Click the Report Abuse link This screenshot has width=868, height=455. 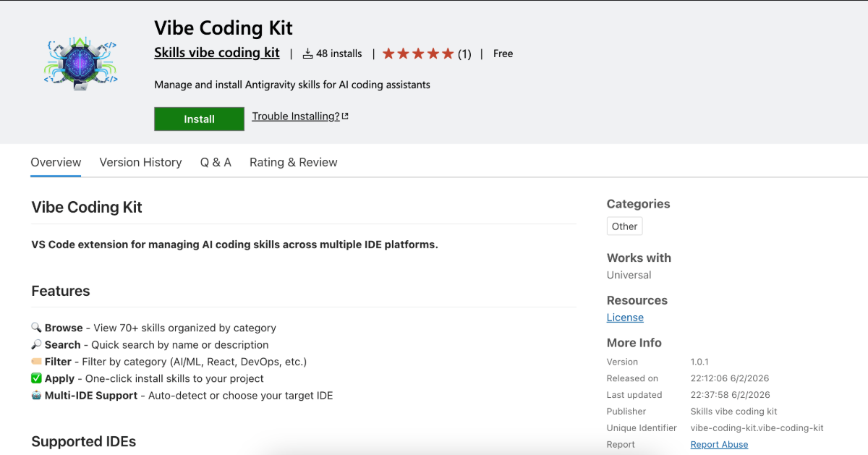719,444
